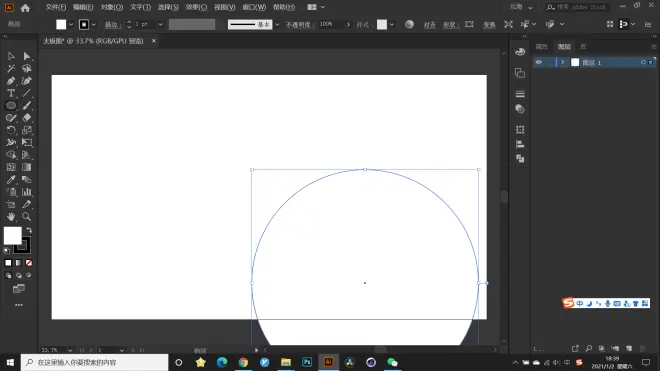The height and width of the screenshot is (371, 660).
Task: Open 效果(C) menu
Action: point(196,7)
